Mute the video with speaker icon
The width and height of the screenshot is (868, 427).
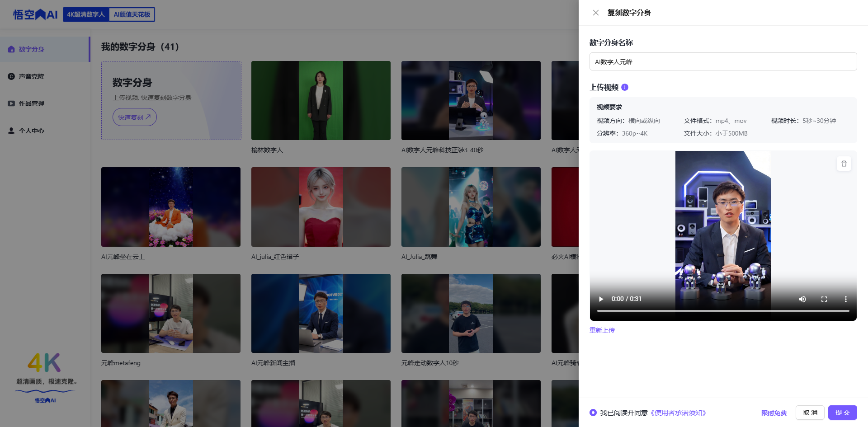click(x=802, y=299)
